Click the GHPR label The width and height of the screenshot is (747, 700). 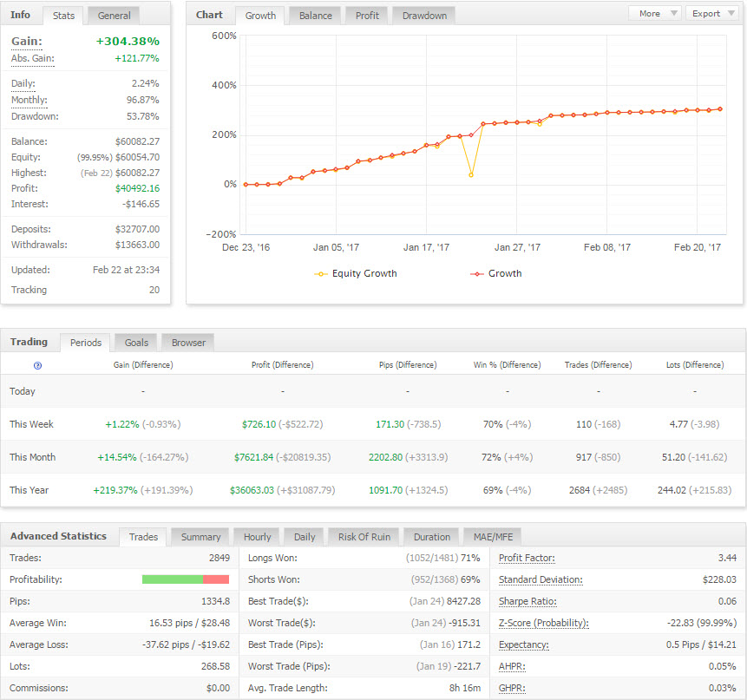[512, 688]
